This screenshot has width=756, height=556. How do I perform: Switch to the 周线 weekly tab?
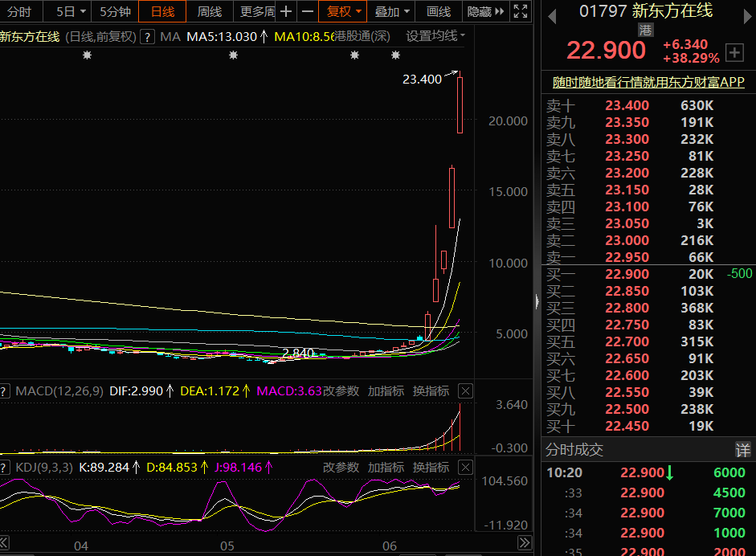click(x=209, y=11)
